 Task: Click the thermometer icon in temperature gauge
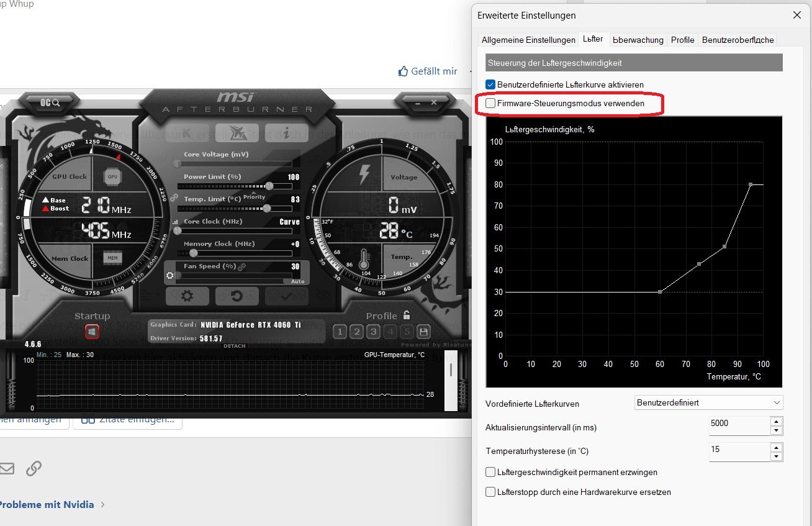pyautogui.click(x=364, y=260)
